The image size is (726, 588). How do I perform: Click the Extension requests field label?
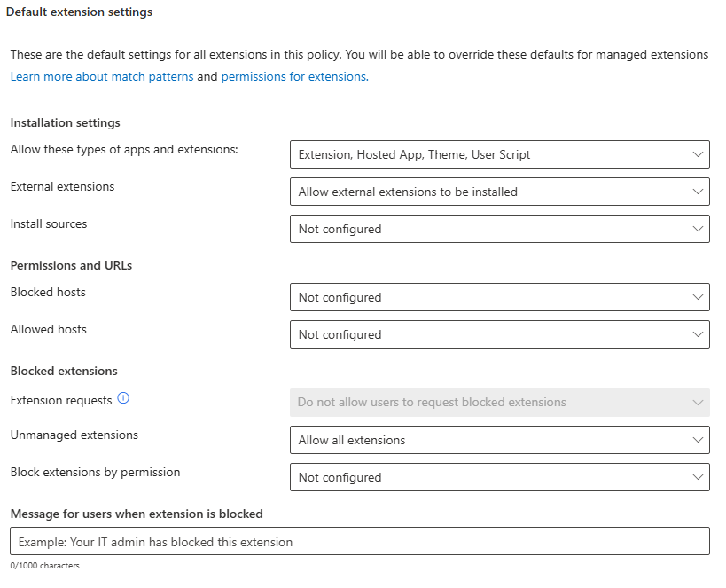pos(61,401)
